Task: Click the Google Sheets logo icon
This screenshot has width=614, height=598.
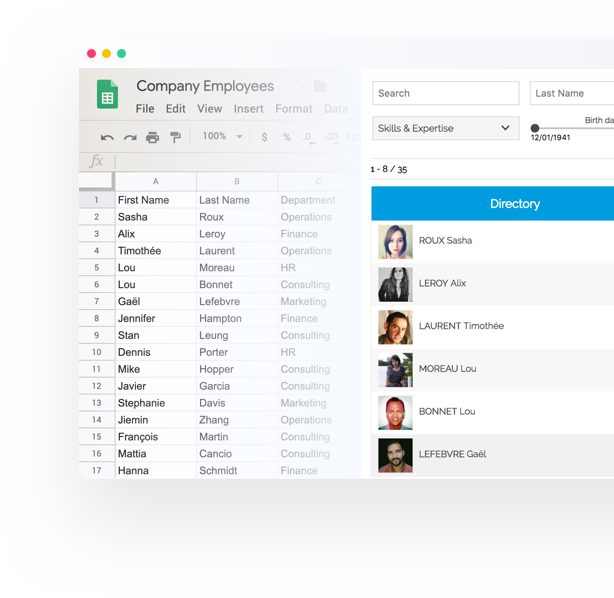Action: (107, 94)
